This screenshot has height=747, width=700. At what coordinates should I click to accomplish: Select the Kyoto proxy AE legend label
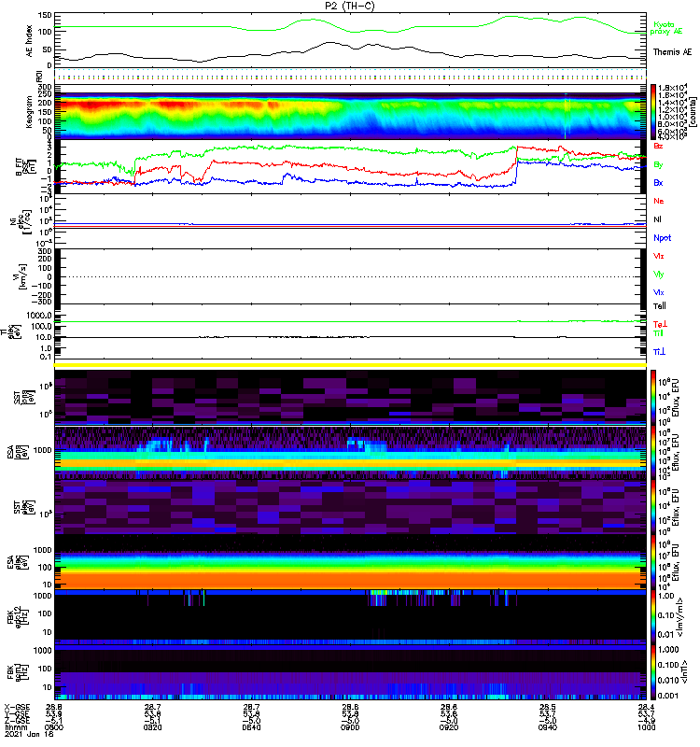pos(665,28)
